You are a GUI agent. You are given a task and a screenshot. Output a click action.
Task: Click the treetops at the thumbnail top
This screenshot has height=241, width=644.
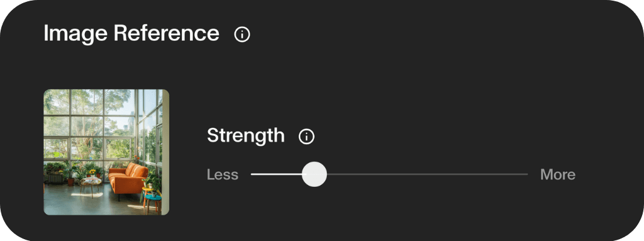click(94, 101)
